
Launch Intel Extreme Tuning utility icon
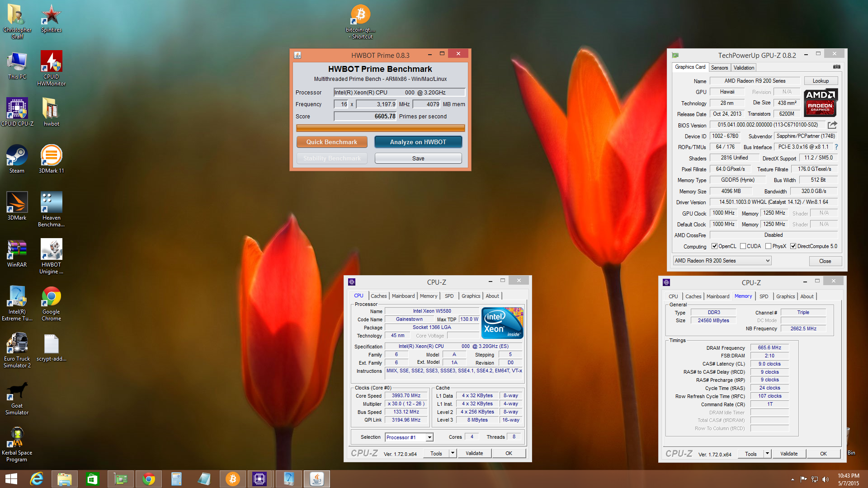point(17,303)
